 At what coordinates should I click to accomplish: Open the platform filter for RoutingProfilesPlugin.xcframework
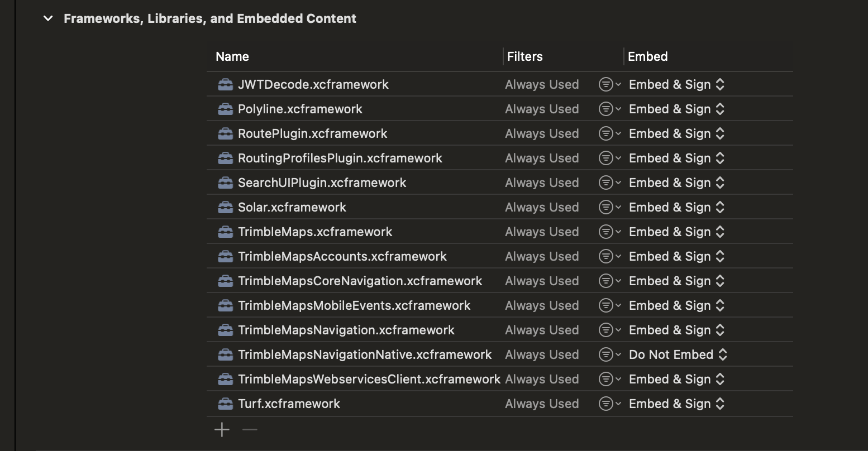pyautogui.click(x=609, y=158)
